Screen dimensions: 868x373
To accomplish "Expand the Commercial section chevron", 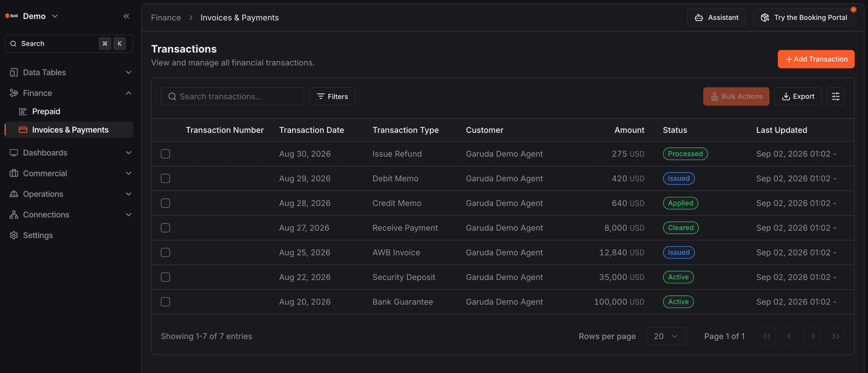I will click(x=128, y=173).
